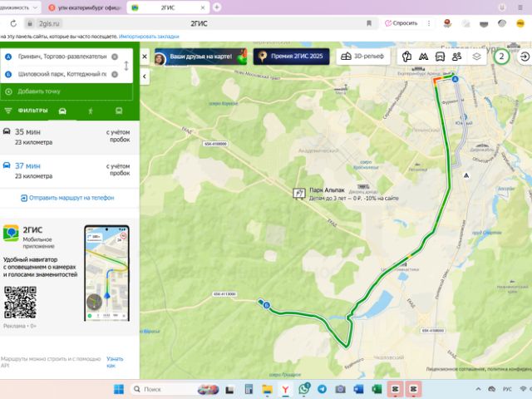Select pedestrian route mode
The height and width of the screenshot is (399, 532).
click(x=91, y=111)
